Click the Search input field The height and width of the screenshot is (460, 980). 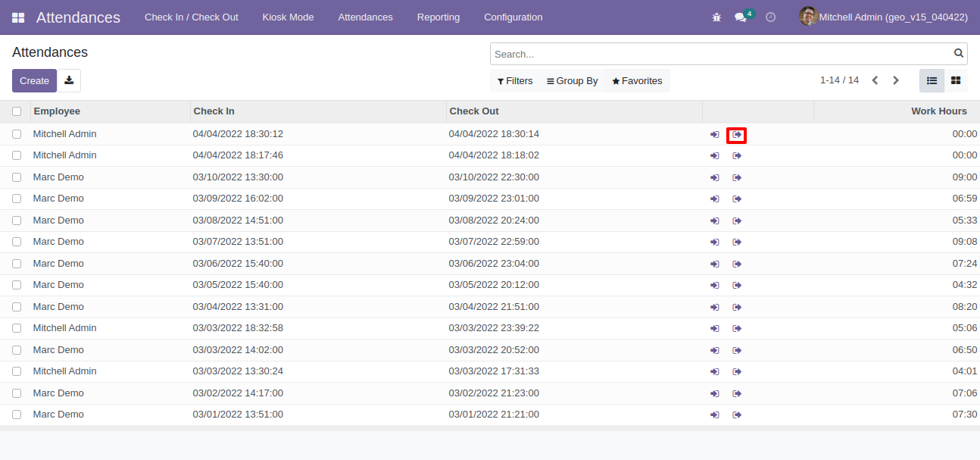[x=721, y=54]
